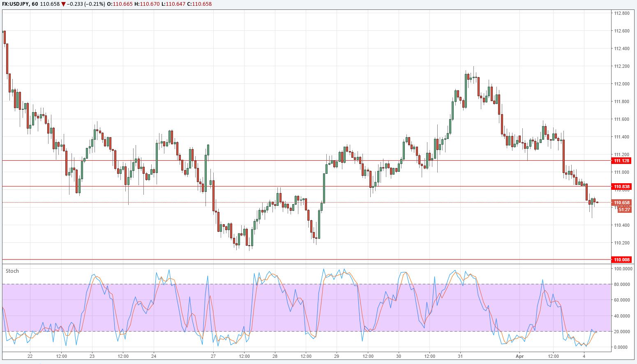Click the FX:USDJPY, 60 symbol title

20,4
